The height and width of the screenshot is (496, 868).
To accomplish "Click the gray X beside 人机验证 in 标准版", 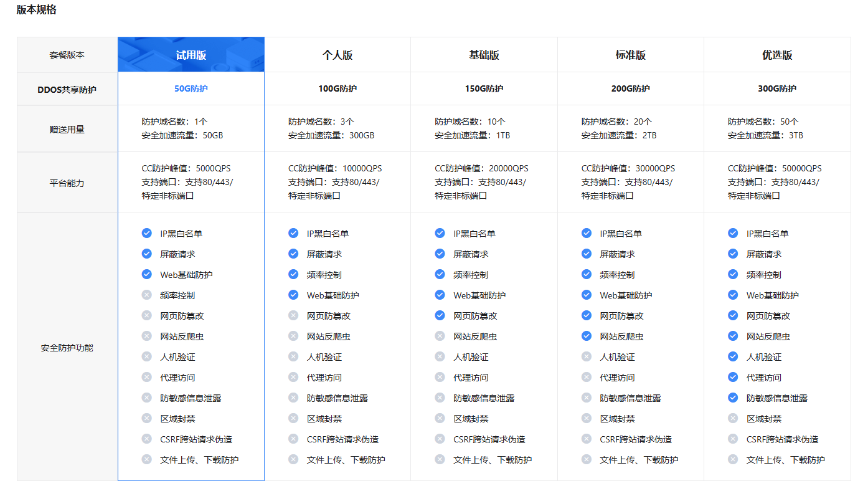I will pyautogui.click(x=587, y=356).
